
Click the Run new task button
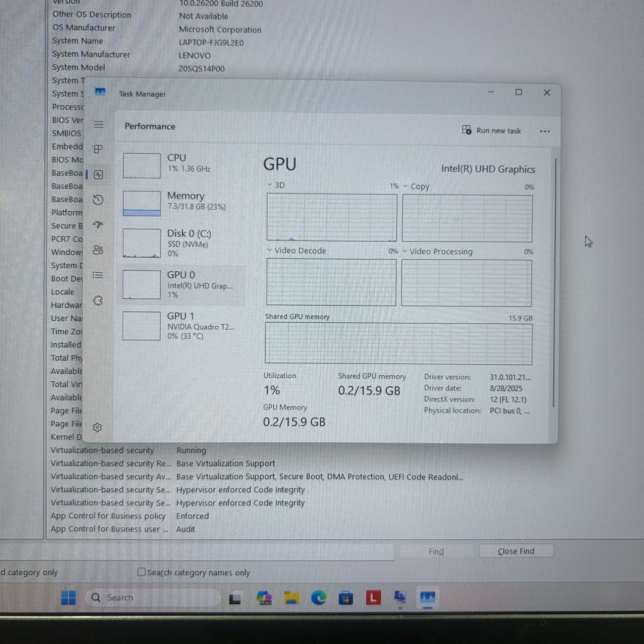coord(492,131)
